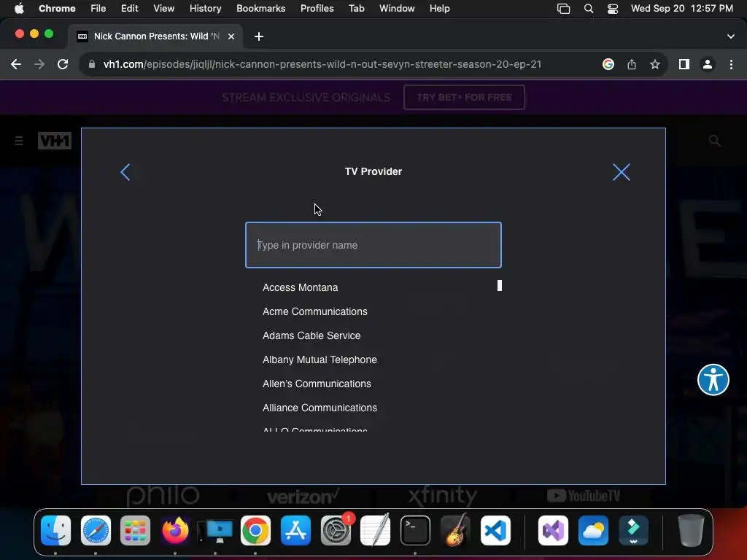Open the Bookmarks menu
The image size is (747, 560).
tap(260, 9)
